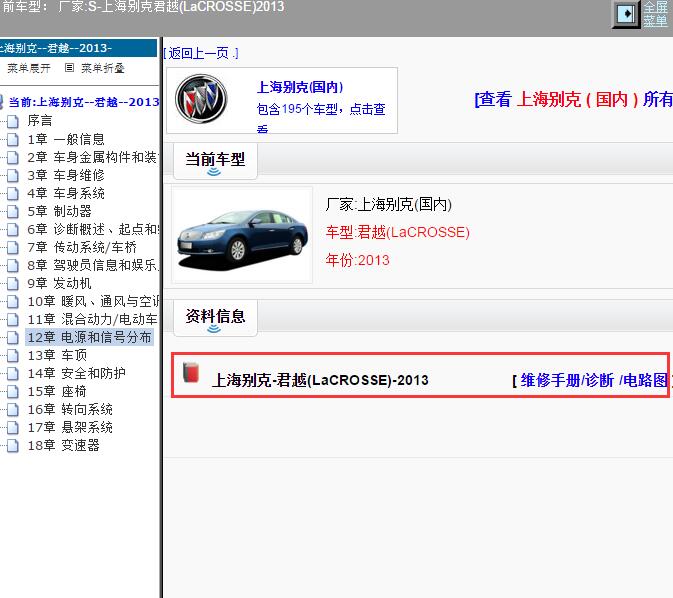The height and width of the screenshot is (598, 673).
Task: Open 查看 上海别克(国内) 所有 link
Action: (x=573, y=99)
